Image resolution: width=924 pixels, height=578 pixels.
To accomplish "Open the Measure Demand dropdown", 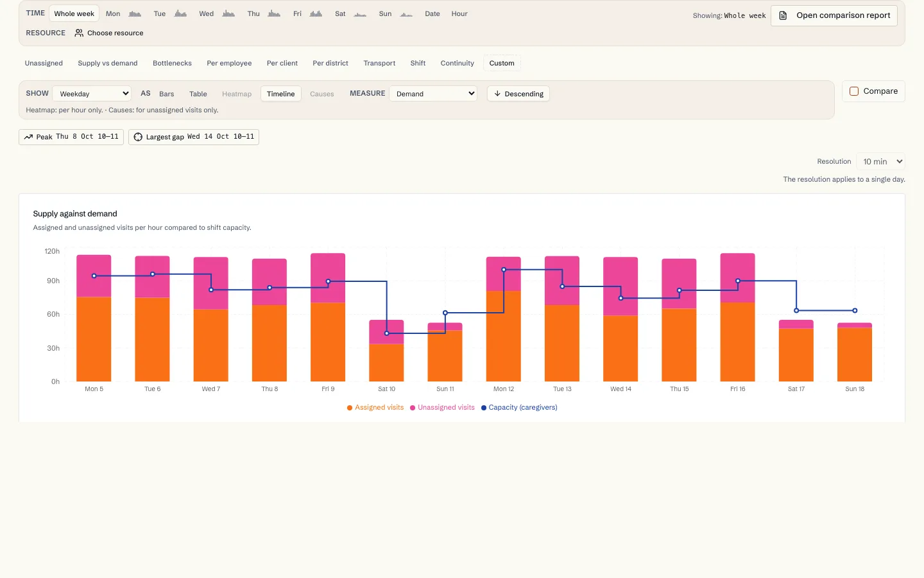I will point(433,94).
